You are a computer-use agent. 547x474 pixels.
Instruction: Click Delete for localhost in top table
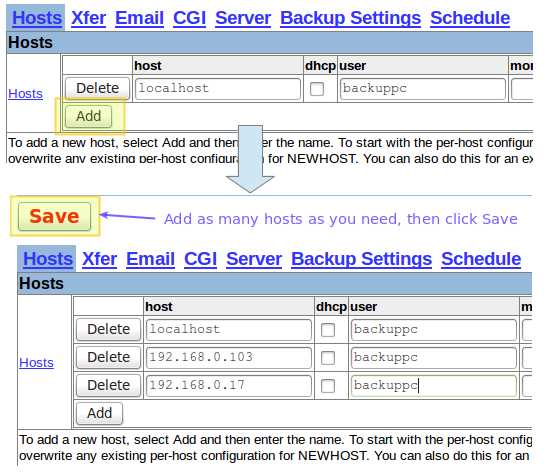click(x=97, y=88)
